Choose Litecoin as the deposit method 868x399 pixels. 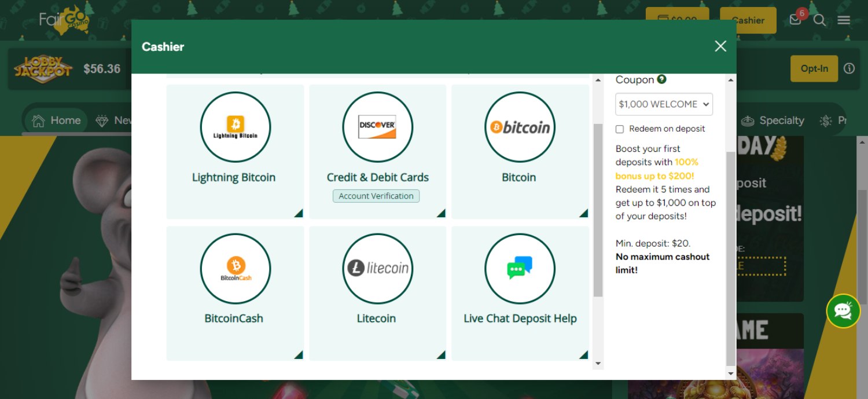pos(377,293)
